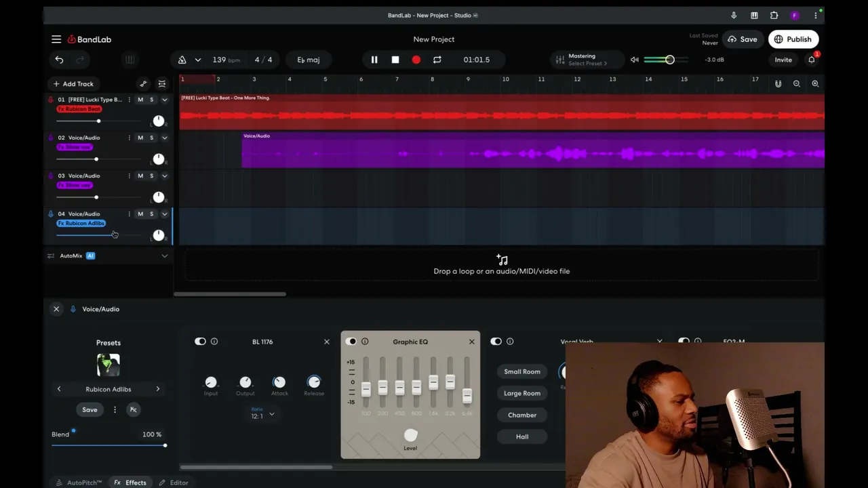Screen dimensions: 868x488
Task: Solo track 01 Lucki Type Beat
Action: pos(151,100)
